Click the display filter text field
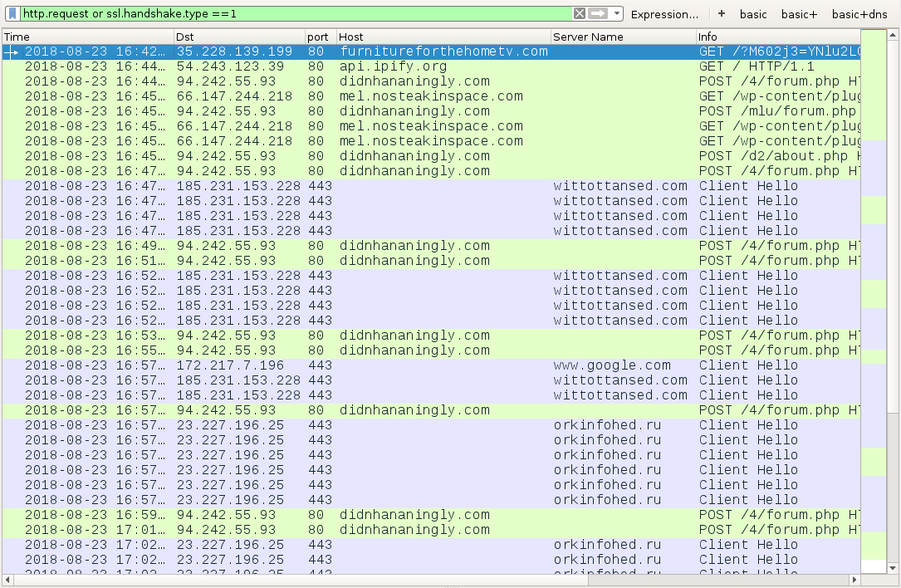Image resolution: width=901 pixels, height=588 pixels. 296,14
